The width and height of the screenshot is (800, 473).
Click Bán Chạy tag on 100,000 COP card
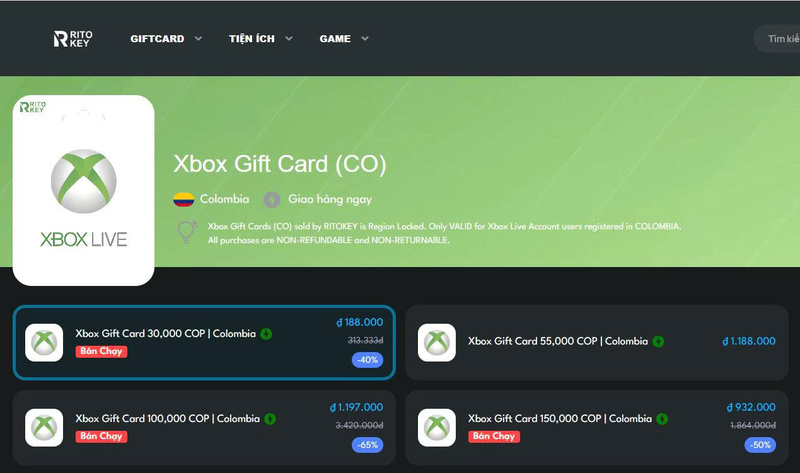click(x=101, y=436)
